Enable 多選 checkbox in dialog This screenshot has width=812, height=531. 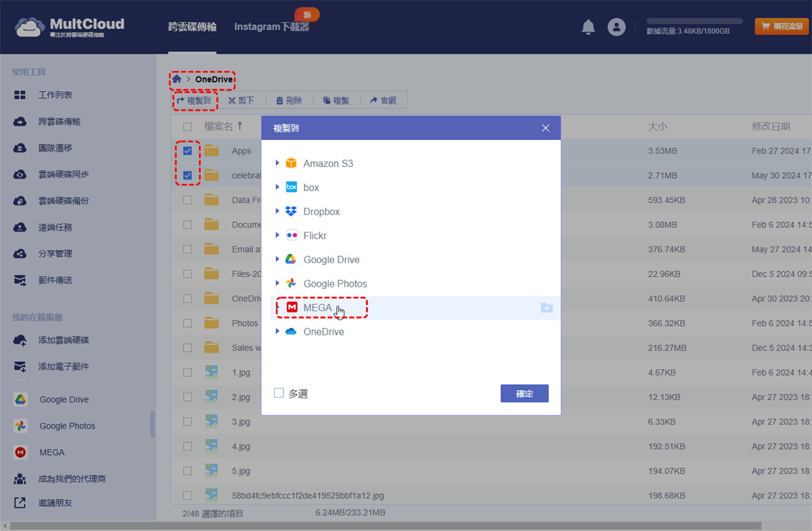click(x=279, y=393)
